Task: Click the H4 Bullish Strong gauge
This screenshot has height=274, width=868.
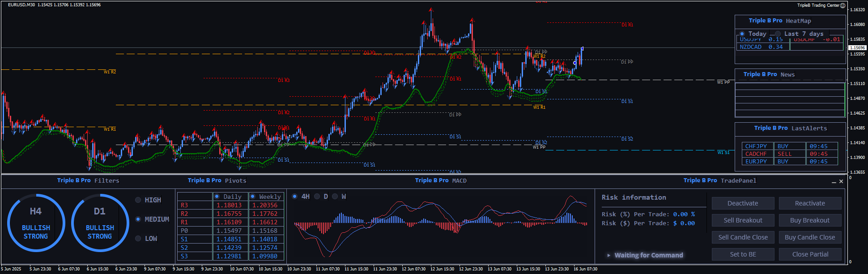Action: click(36, 223)
